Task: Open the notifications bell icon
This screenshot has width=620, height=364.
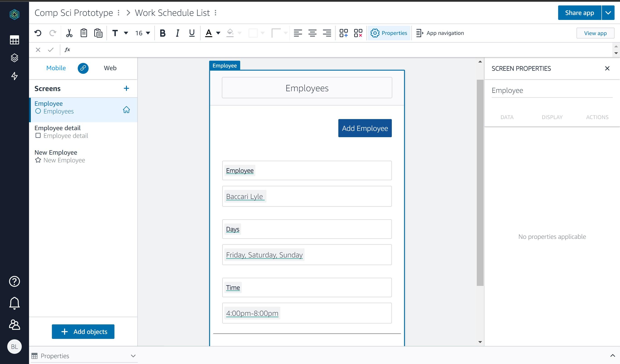Action: (14, 303)
